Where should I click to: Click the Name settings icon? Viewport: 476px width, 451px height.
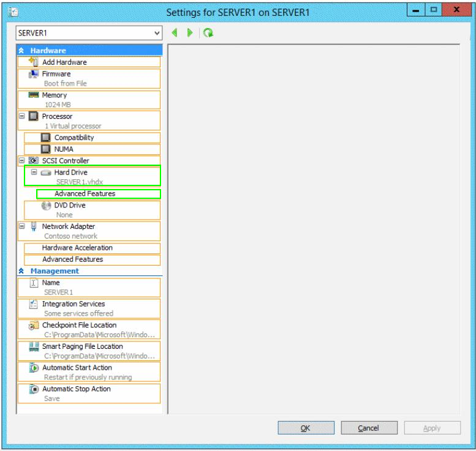coord(34,283)
